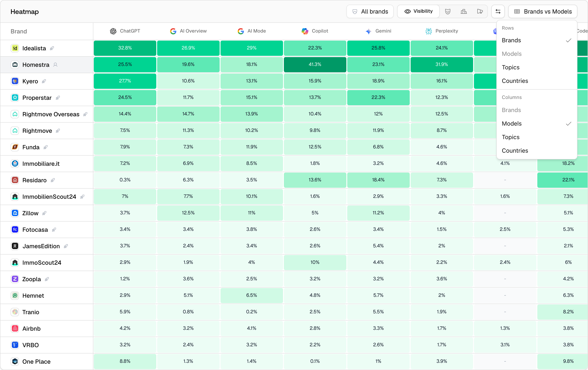Open the Rightmove brand row
588x370 pixels.
point(46,131)
